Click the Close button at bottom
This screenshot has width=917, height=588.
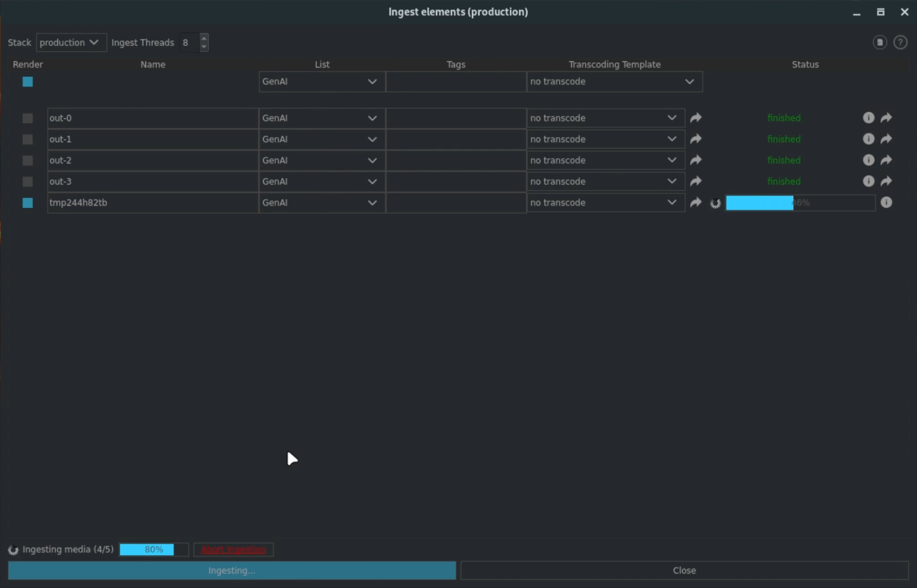684,570
